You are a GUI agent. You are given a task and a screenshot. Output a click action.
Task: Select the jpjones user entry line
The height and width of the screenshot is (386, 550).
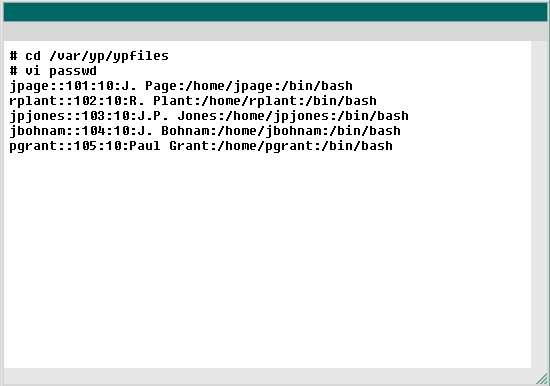coord(209,116)
